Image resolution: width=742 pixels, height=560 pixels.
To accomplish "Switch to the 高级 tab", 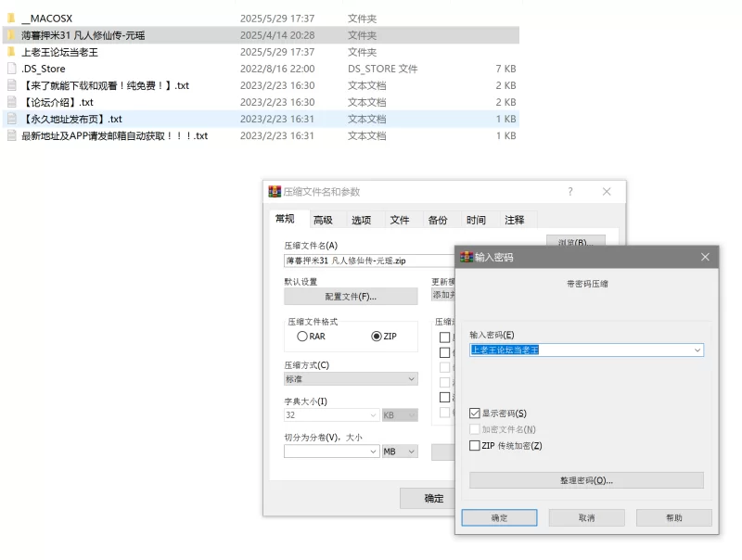I will (x=323, y=220).
